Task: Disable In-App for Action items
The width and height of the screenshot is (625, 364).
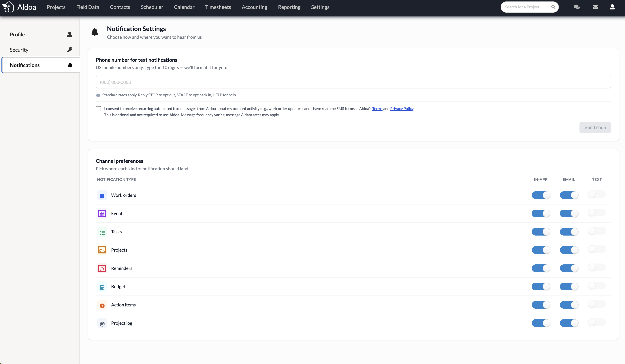Action: click(541, 305)
